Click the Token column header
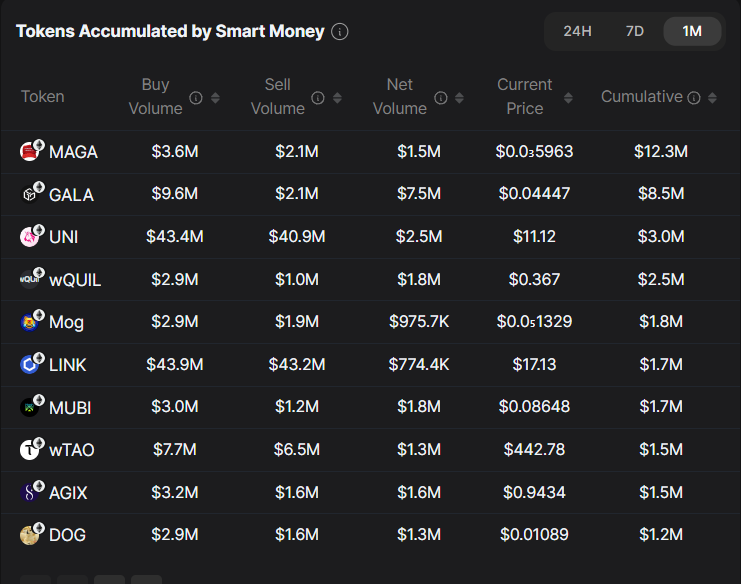This screenshot has height=584, width=741. click(x=43, y=96)
